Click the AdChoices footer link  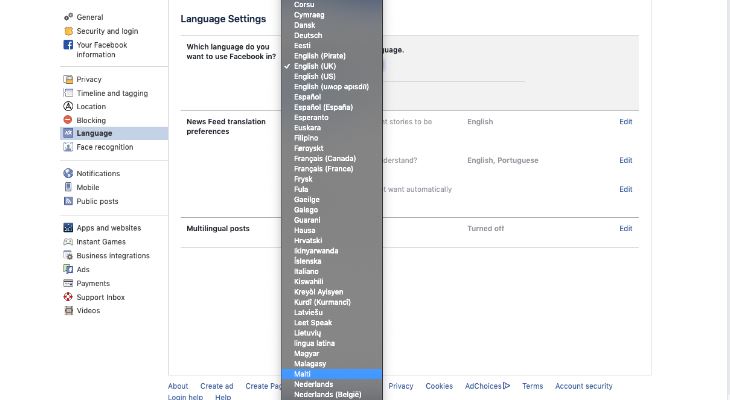487,386
